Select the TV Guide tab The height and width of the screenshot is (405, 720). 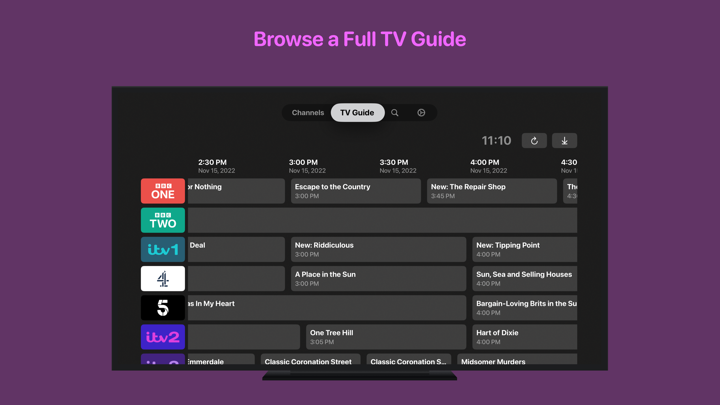point(357,112)
